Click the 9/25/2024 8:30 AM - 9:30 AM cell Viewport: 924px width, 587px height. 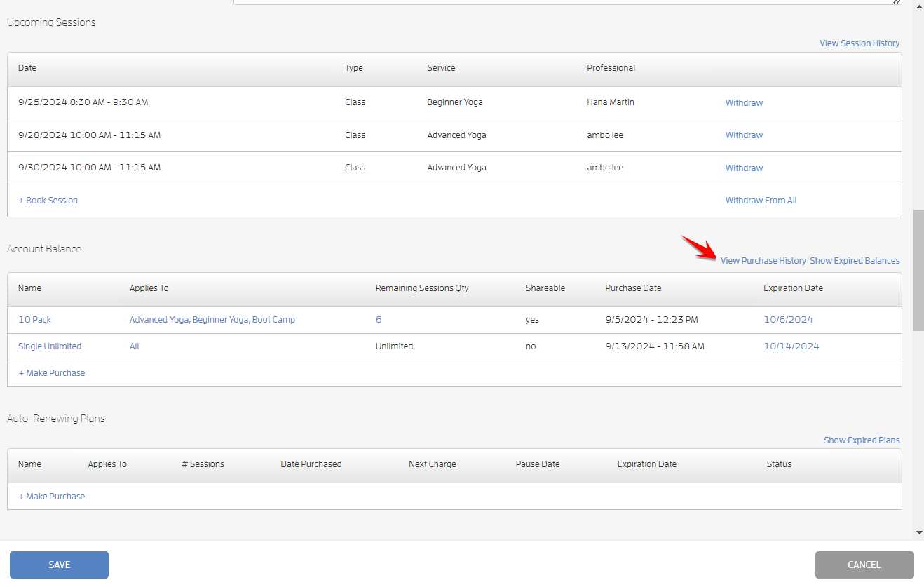83,102
